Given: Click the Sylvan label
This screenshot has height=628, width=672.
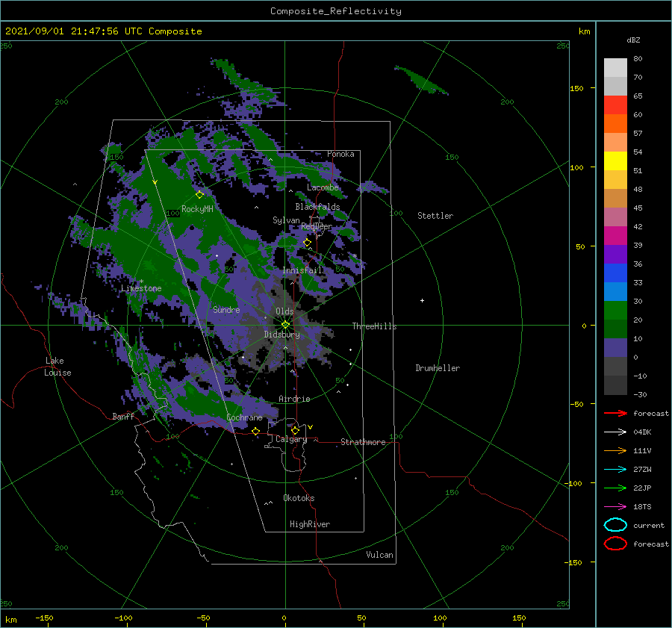Looking at the screenshot, I should [286, 220].
